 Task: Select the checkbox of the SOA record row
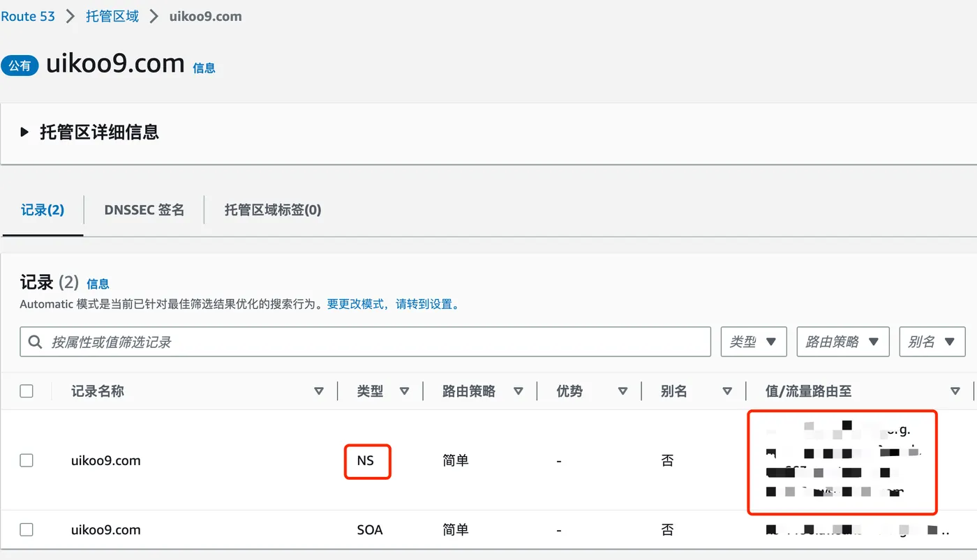tap(26, 529)
